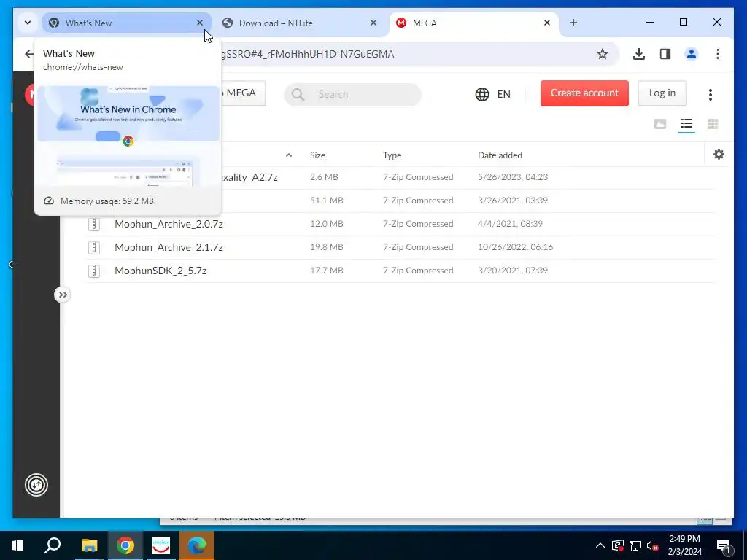Click the network tray icon
The height and width of the screenshot is (560, 747).
click(x=635, y=545)
